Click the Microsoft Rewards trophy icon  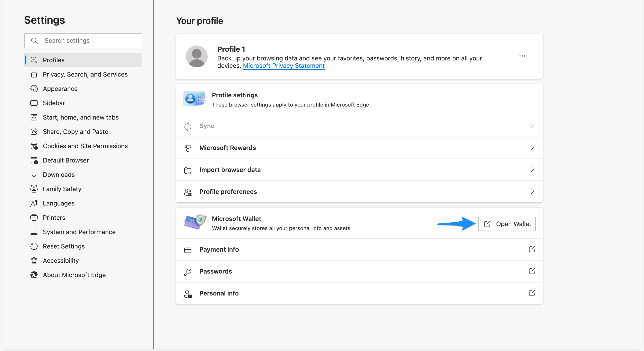point(188,148)
